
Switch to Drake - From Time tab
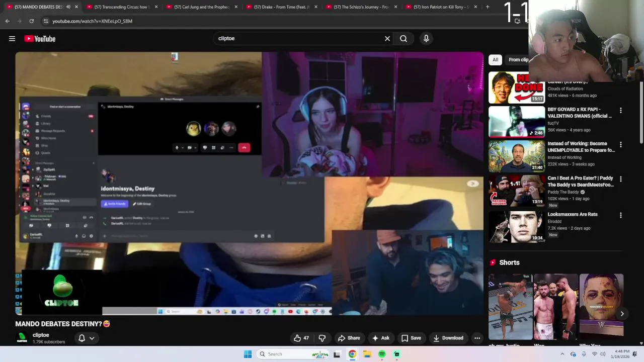tap(281, 7)
